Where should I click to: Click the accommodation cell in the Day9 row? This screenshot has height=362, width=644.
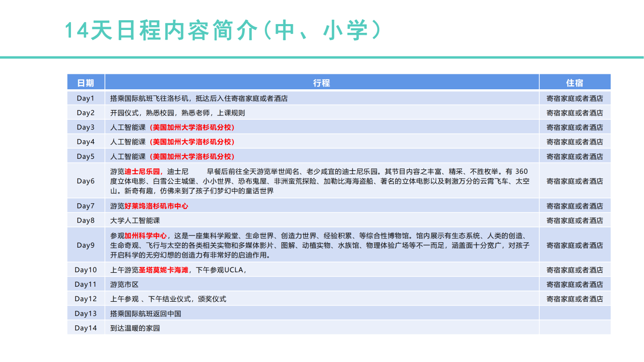[x=574, y=245]
